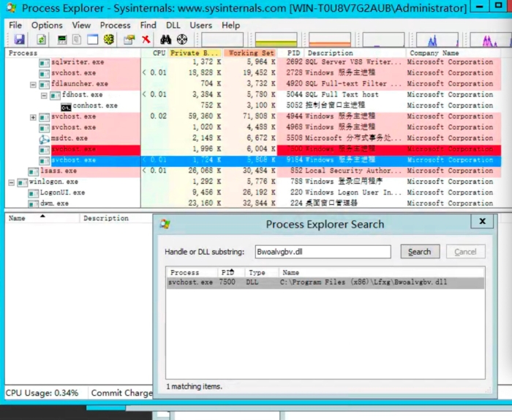Click the Refresh Now toolbar icon
Screen dimensions: 512x420
41,40
